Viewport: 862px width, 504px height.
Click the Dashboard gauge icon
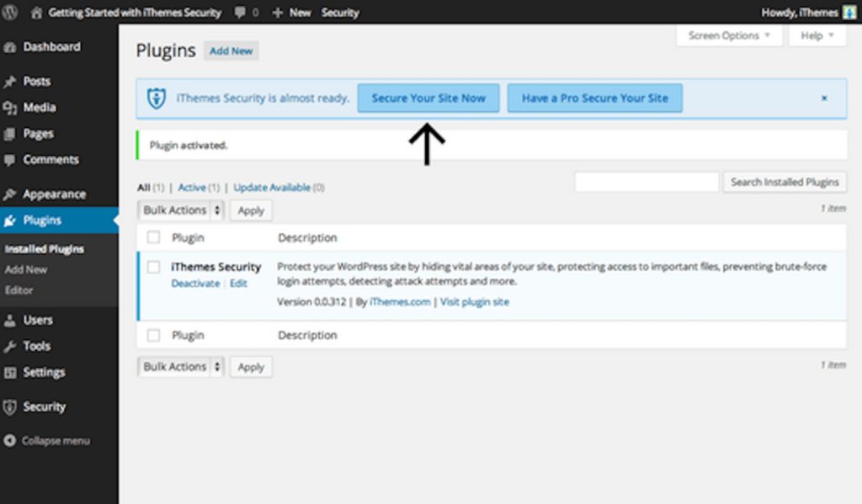coord(9,47)
